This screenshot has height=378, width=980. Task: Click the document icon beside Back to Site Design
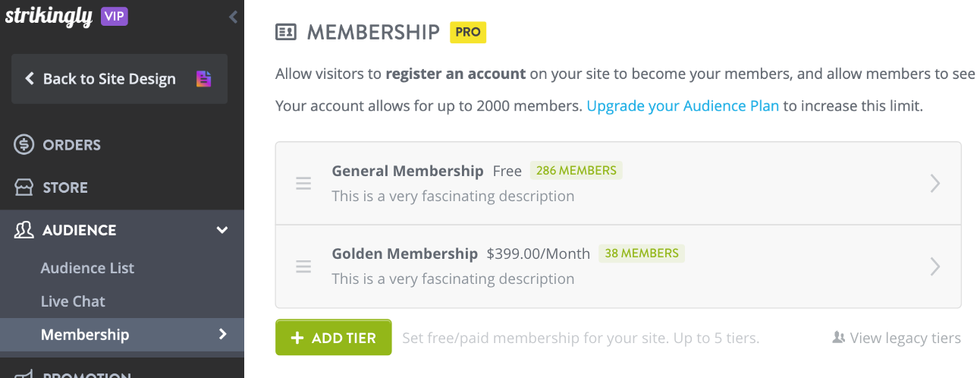[203, 78]
